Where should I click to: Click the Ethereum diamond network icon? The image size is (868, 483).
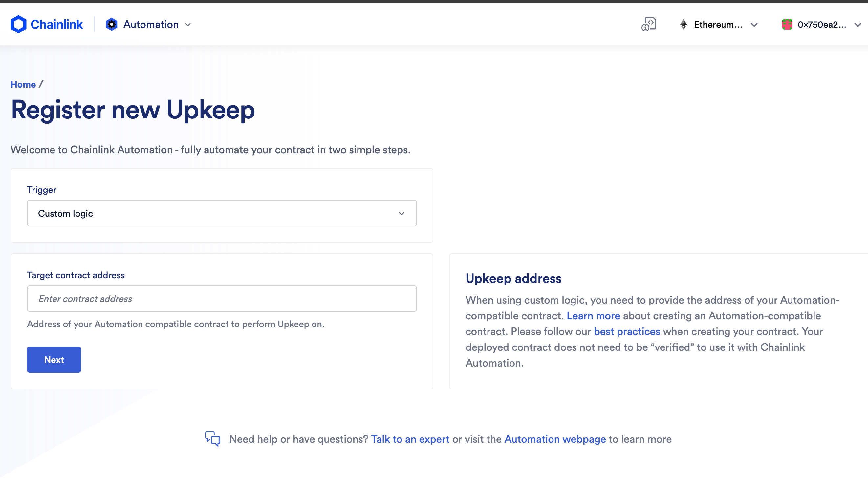click(684, 24)
